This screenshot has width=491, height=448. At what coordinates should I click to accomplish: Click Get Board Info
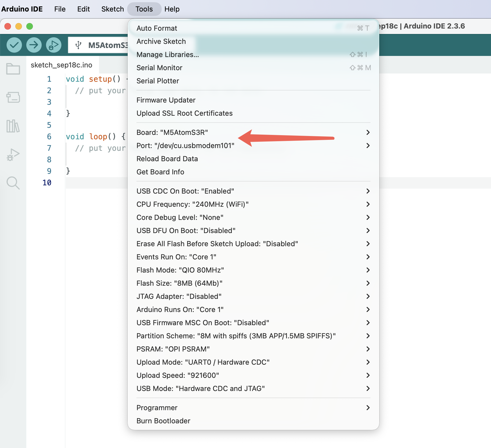point(253,172)
